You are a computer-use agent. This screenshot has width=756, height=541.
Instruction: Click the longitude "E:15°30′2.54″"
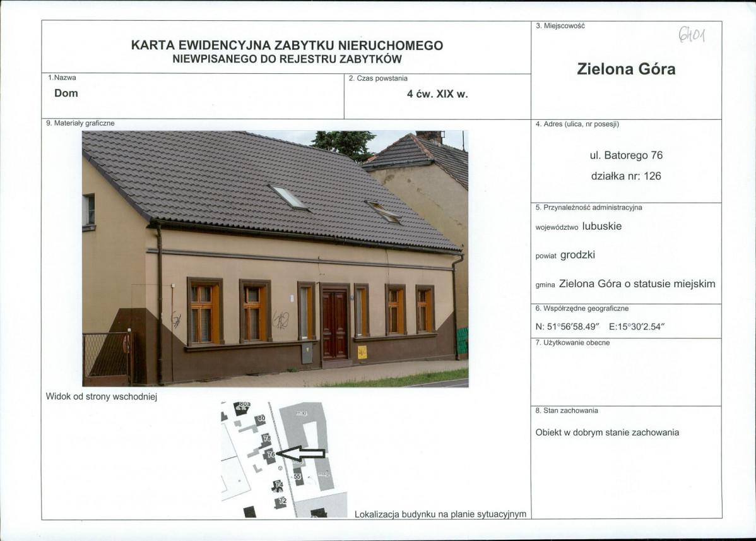tap(637, 326)
